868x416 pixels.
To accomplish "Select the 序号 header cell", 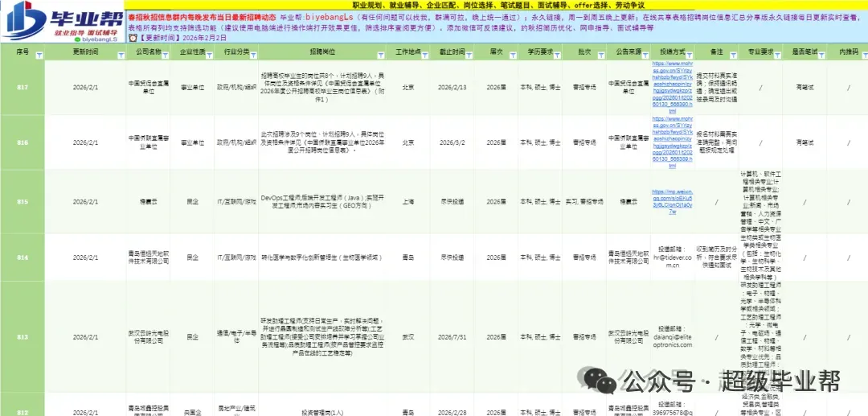I will point(23,52).
